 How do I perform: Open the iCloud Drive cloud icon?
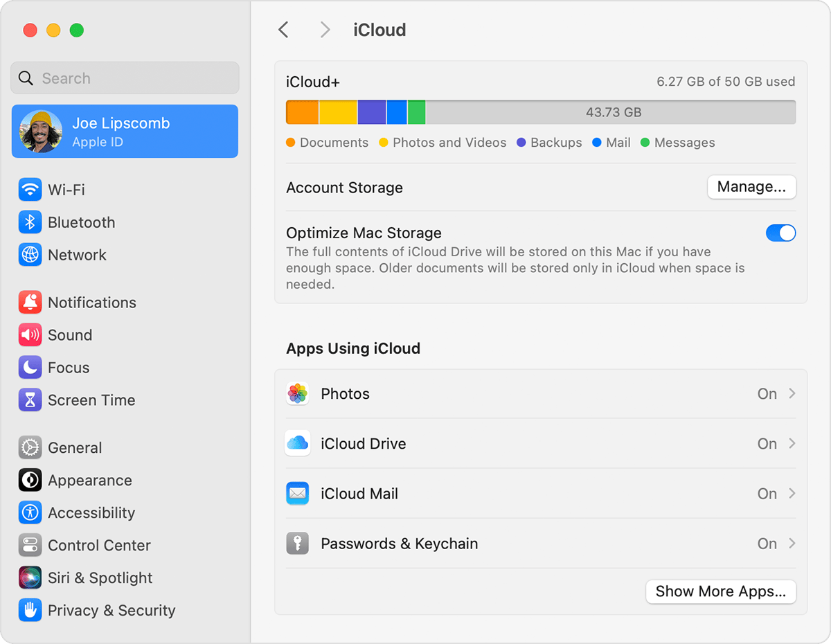coord(297,443)
